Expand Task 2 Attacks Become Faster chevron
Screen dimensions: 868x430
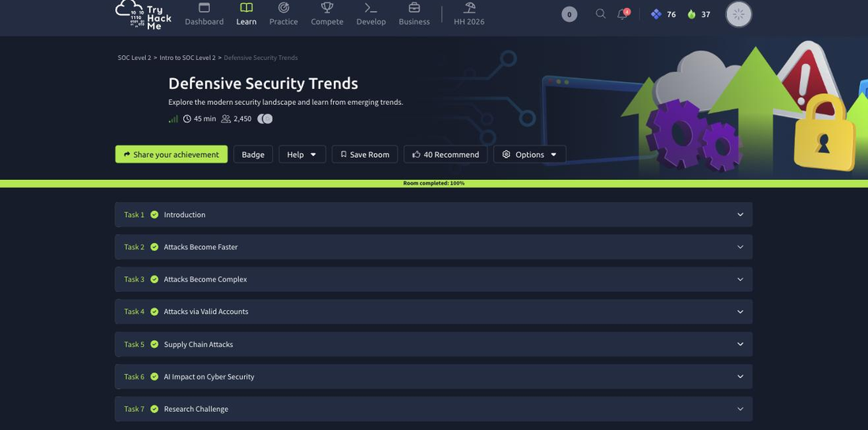740,247
